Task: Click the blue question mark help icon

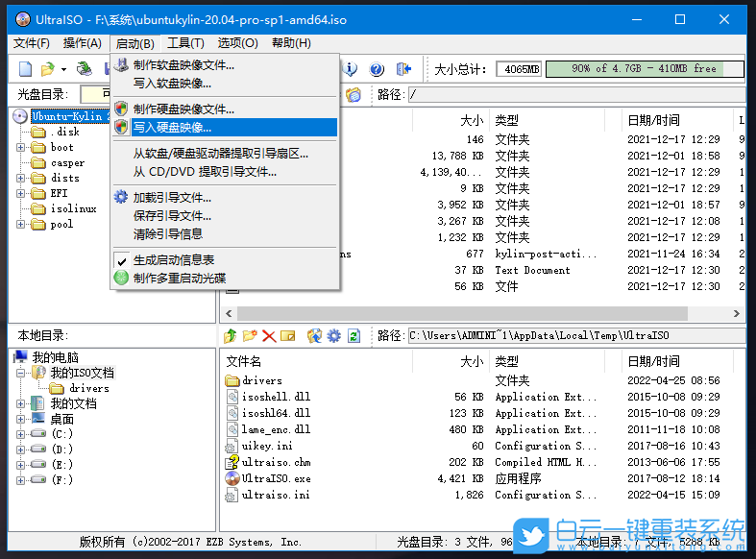Action: point(377,69)
